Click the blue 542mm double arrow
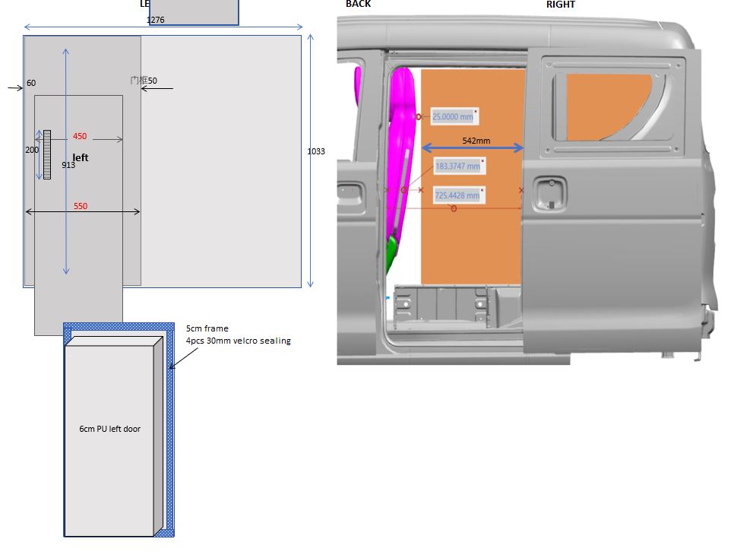This screenshot has width=756, height=558. click(x=473, y=147)
